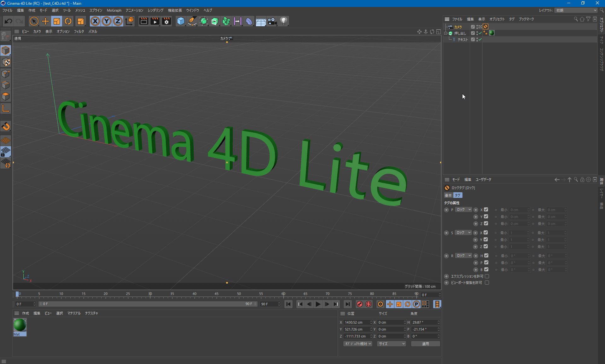Open the R ロック dropdown
This screenshot has height=364, width=605.
(x=463, y=256)
